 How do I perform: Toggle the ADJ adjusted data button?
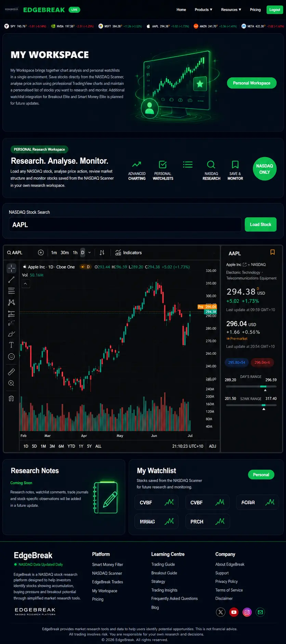[212, 446]
